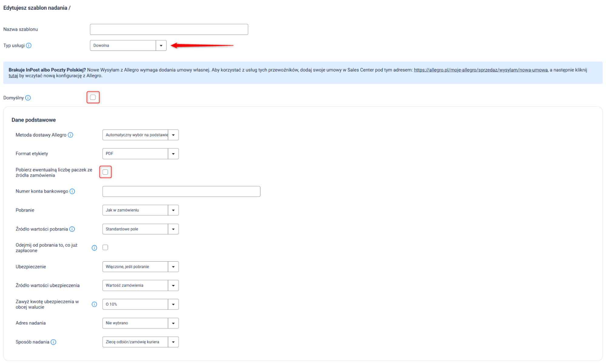Click into the Nazwa szablonu text field
This screenshot has height=364, width=606.
coord(169,29)
